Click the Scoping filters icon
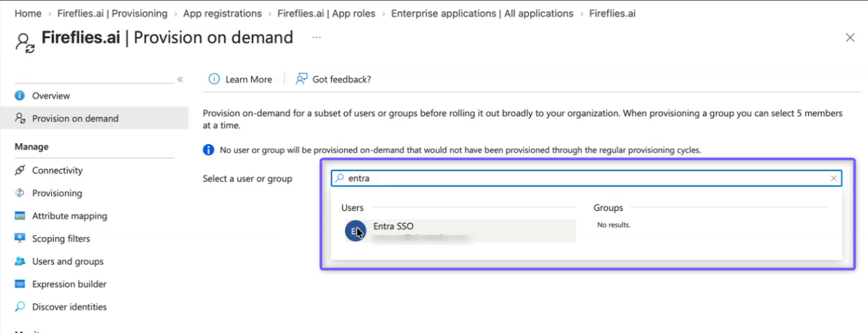Image resolution: width=868 pixels, height=333 pixels. pyautogui.click(x=20, y=239)
